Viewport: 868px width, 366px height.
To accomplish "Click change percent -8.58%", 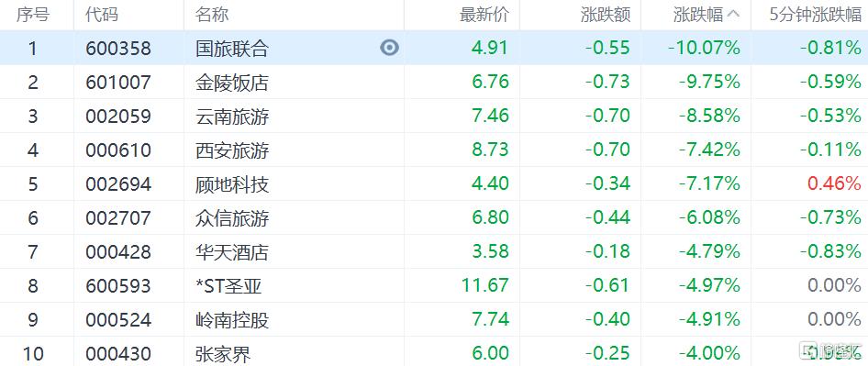I will tap(709, 116).
